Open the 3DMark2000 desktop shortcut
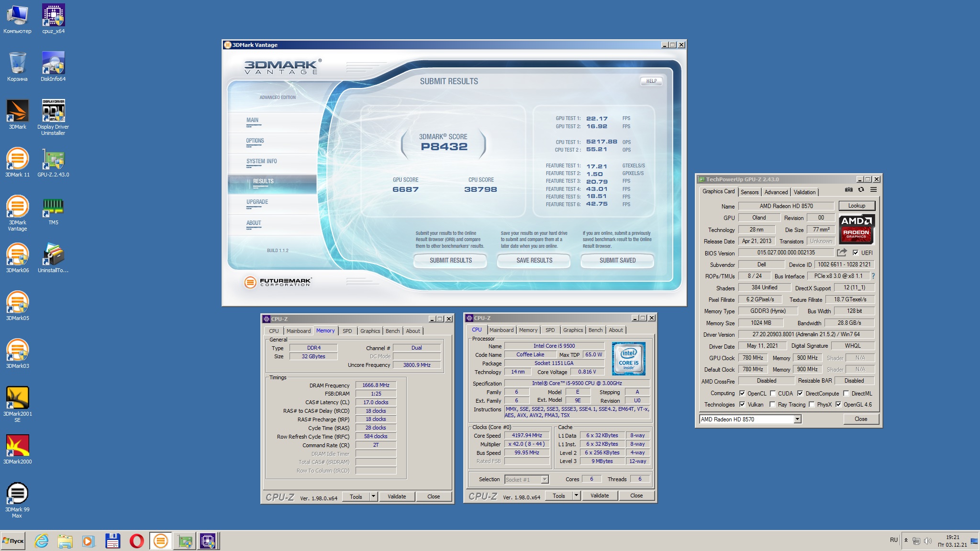Screen dimensions: 980x551 tap(17, 450)
